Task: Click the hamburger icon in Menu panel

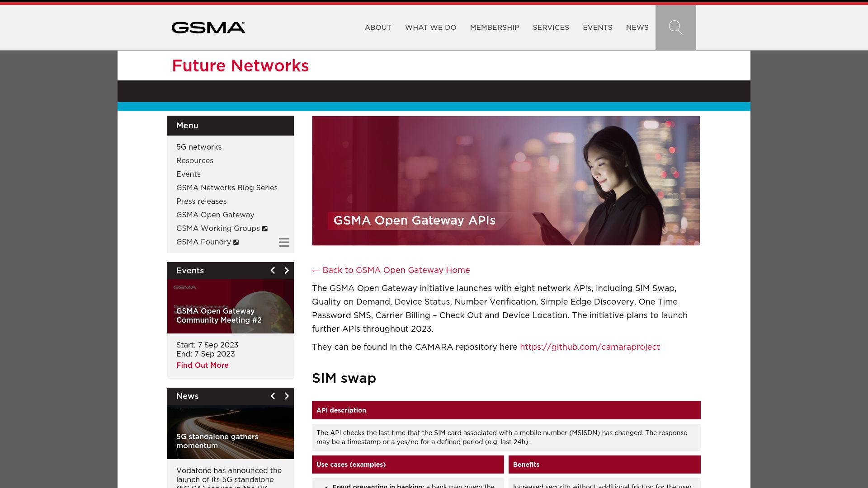Action: 284,242
